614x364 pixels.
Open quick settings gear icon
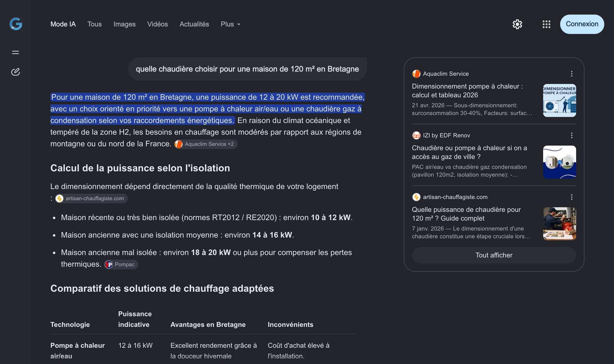tap(517, 24)
